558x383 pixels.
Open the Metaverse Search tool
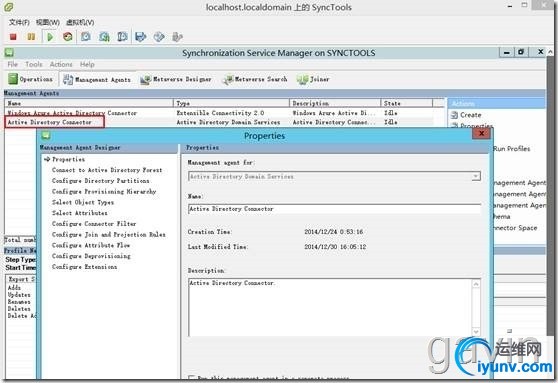click(x=255, y=79)
